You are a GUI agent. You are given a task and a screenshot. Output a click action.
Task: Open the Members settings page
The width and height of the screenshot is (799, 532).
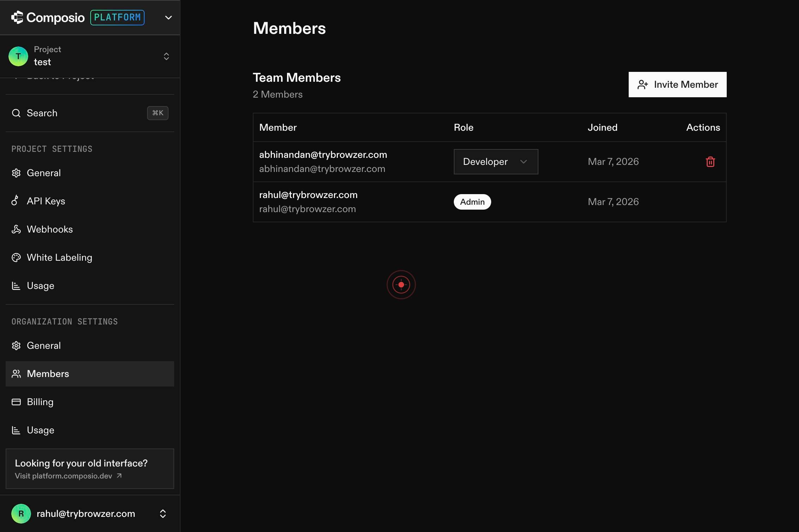click(90, 374)
